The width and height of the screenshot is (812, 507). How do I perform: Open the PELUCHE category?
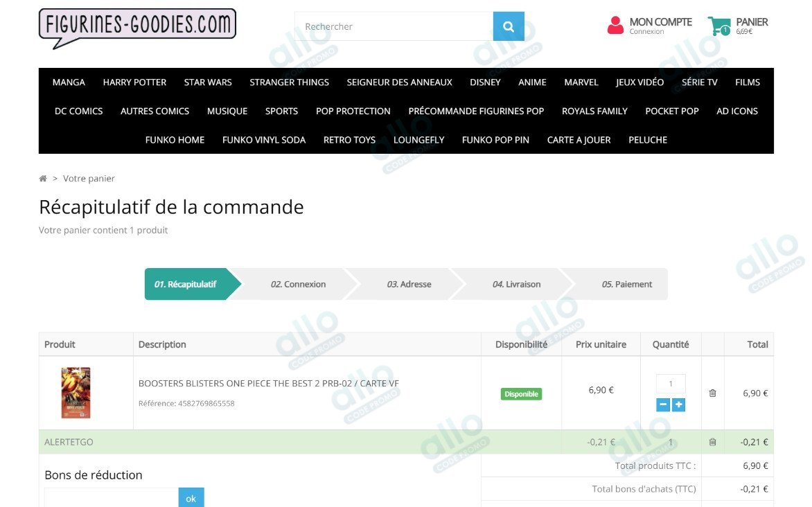point(648,141)
